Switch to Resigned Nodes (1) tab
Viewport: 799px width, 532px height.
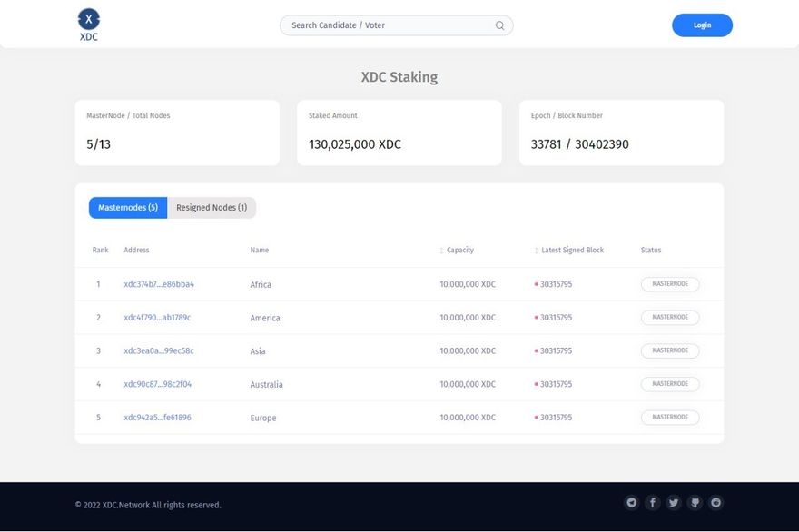pos(212,208)
